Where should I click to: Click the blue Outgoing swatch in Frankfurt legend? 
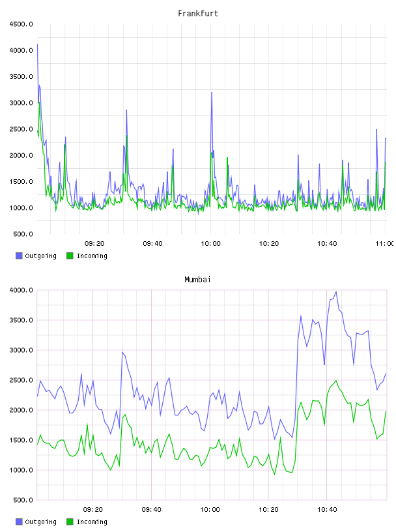tap(19, 256)
